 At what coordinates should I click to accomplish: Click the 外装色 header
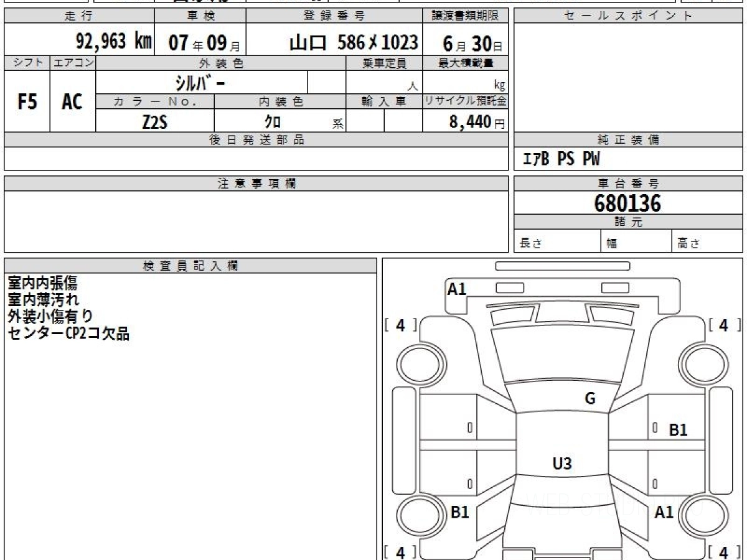coord(221,63)
